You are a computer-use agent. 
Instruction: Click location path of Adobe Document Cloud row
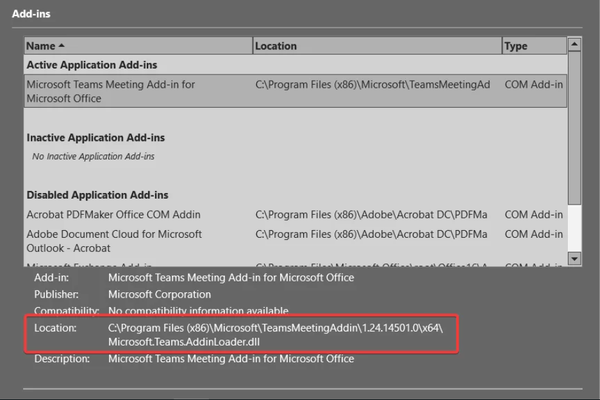[371, 234]
